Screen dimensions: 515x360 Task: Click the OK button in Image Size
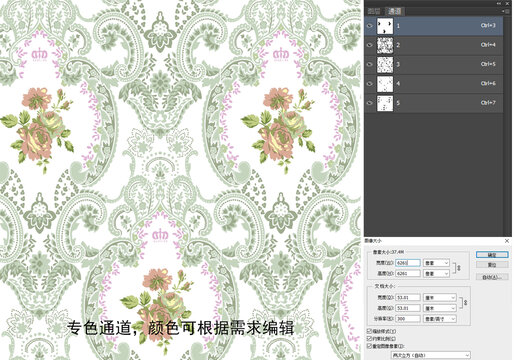[492, 255]
